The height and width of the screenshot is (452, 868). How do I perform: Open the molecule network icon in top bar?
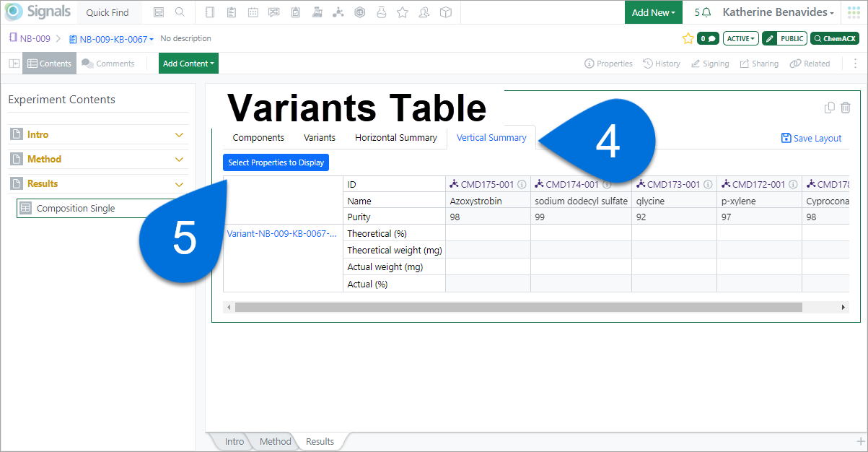338,12
